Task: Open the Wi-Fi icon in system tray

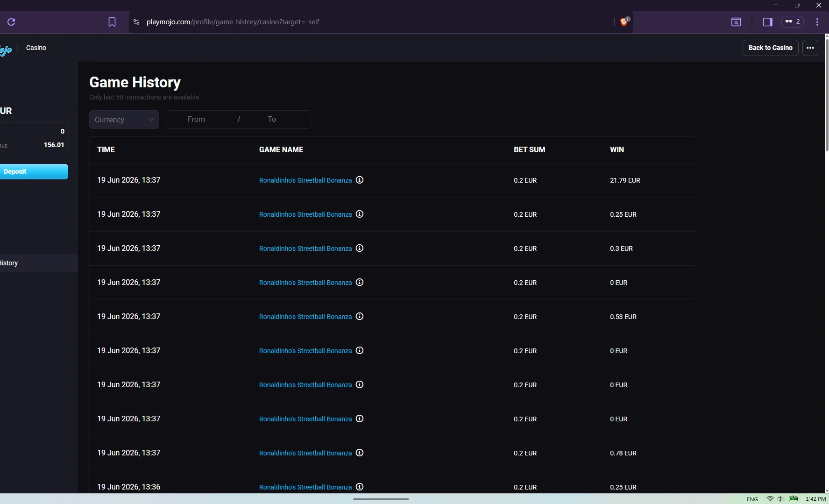Action: [770, 499]
